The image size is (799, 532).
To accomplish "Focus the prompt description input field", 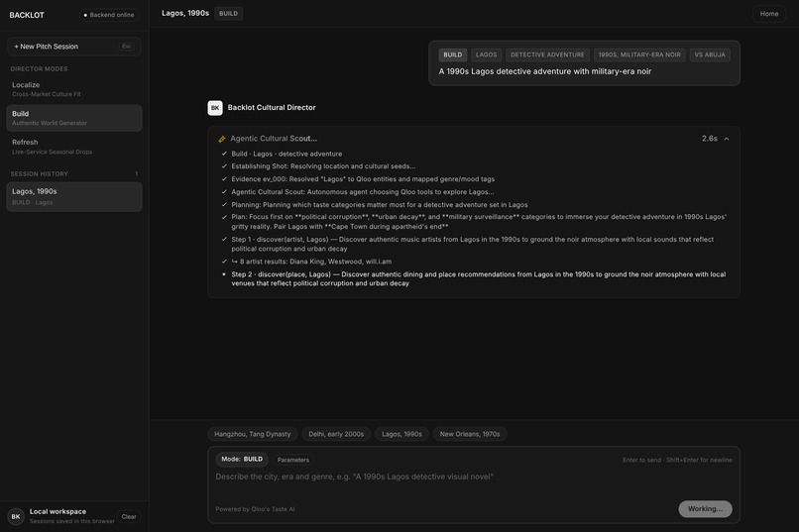I will coord(474,482).
